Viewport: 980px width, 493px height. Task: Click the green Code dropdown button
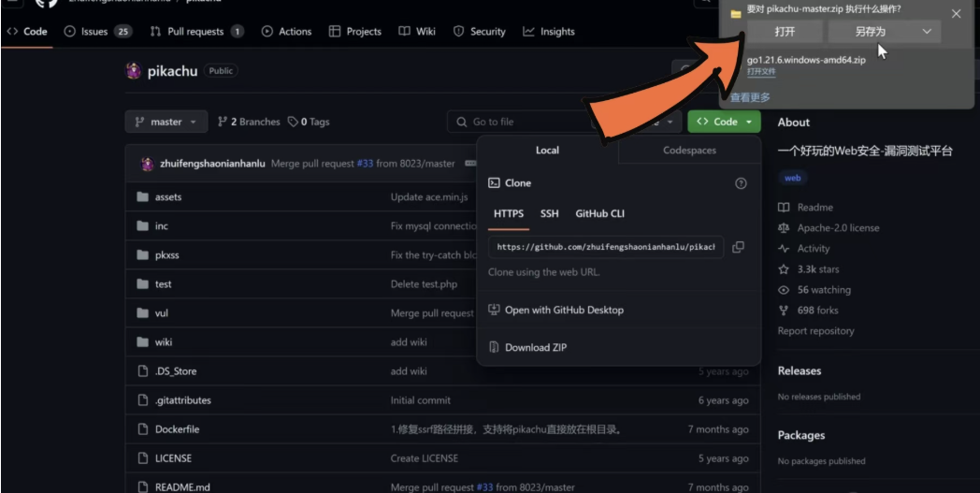725,122
